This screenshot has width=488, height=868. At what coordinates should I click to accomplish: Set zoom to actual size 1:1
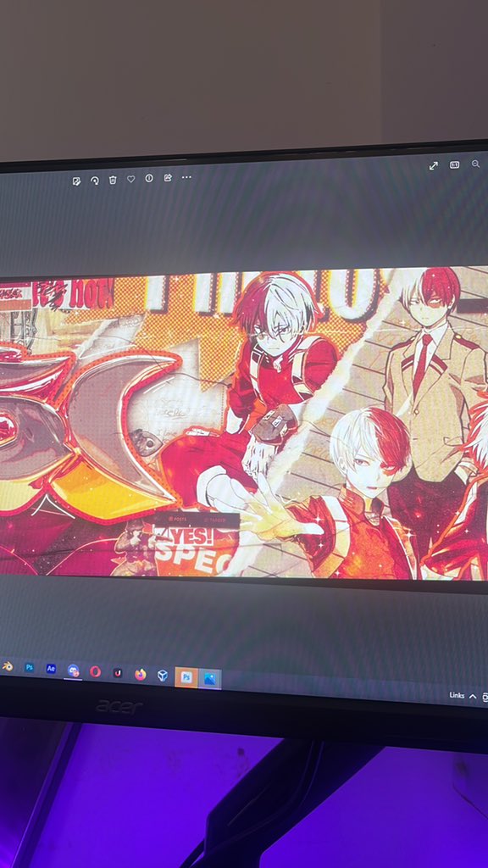pos(454,164)
